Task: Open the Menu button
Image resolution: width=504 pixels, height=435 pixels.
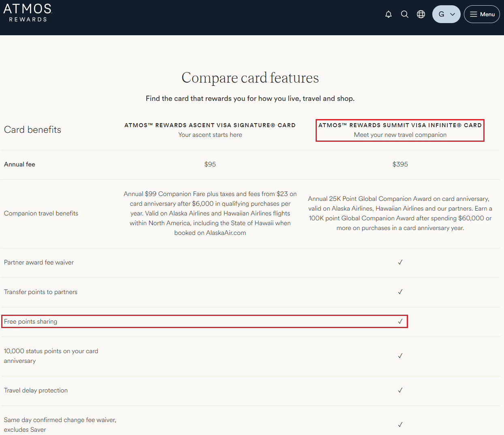Action: click(482, 14)
